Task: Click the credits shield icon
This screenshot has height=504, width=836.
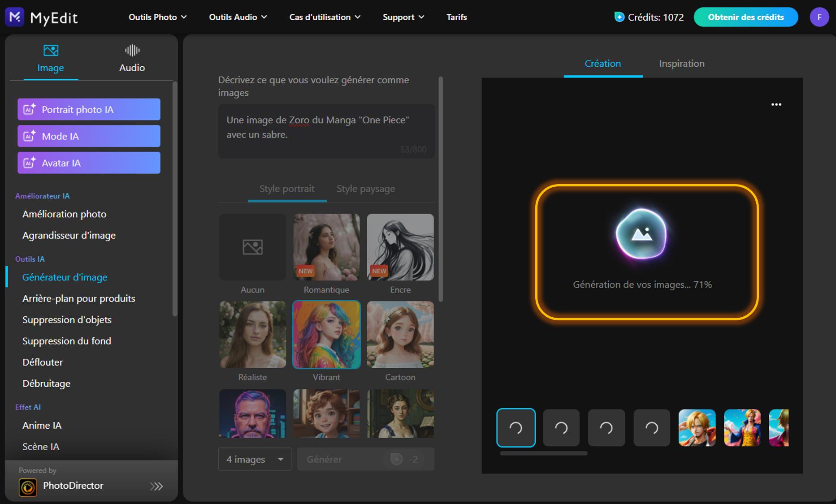Action: tap(619, 17)
